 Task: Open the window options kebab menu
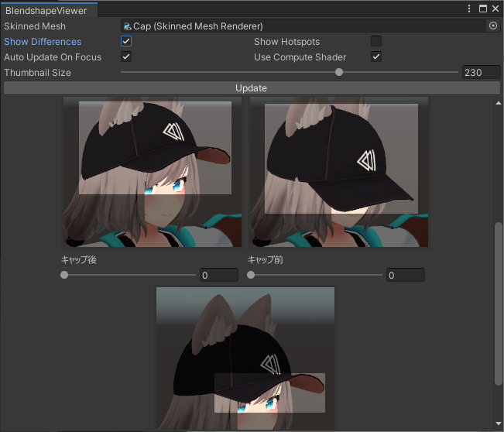pos(469,9)
